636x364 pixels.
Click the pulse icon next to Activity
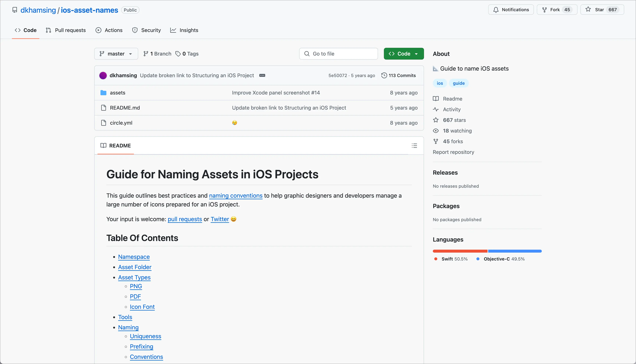(x=436, y=109)
